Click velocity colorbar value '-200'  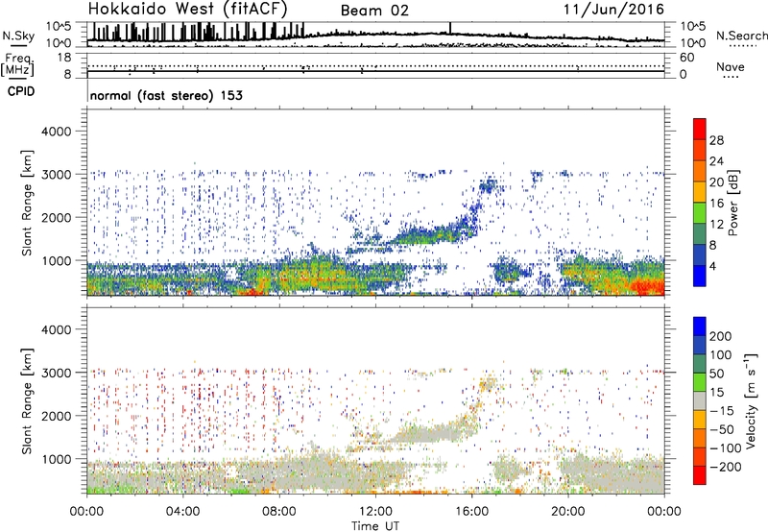tap(727, 467)
